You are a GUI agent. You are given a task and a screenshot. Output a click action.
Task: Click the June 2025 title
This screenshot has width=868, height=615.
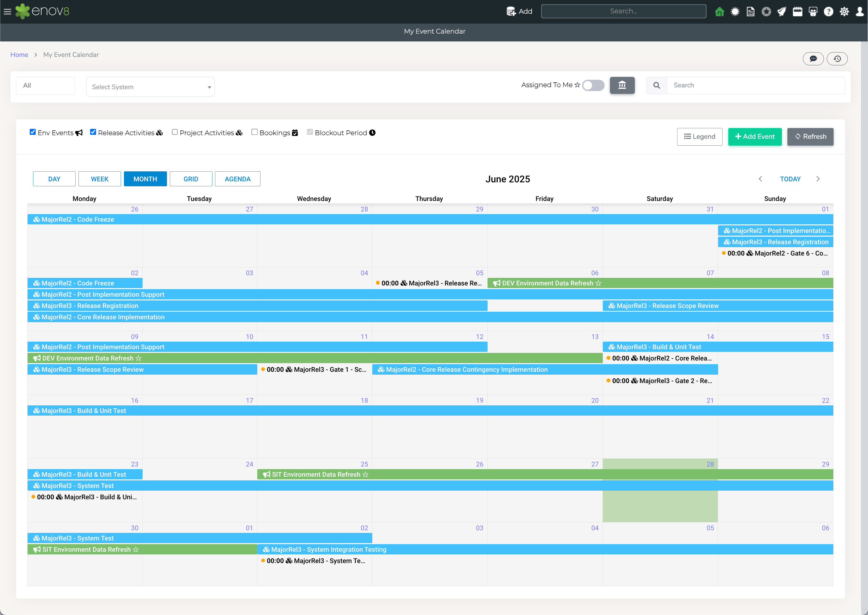(x=507, y=179)
